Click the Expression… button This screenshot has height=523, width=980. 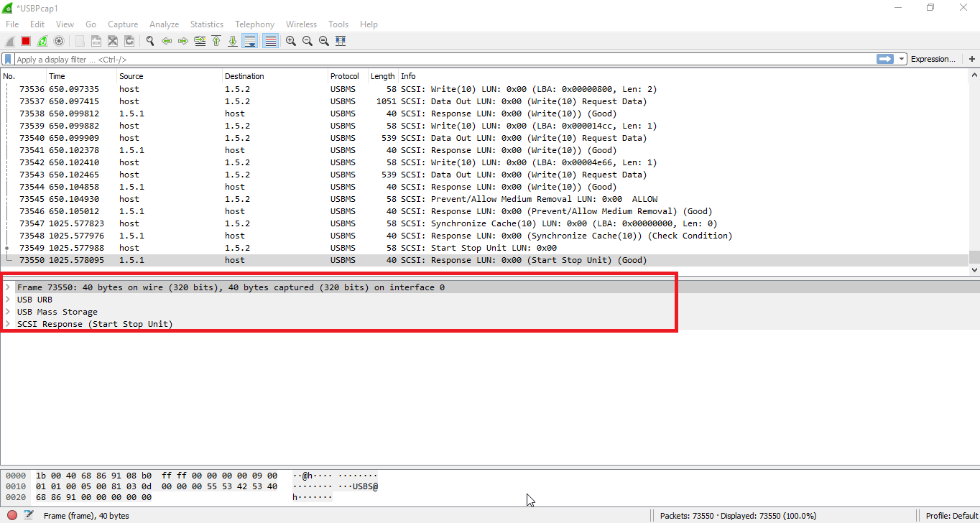click(x=933, y=59)
